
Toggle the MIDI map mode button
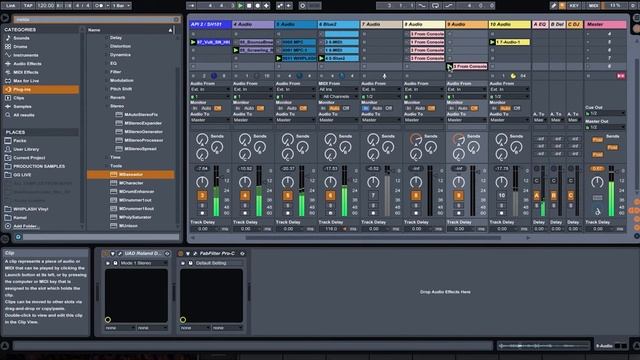[x=593, y=6]
